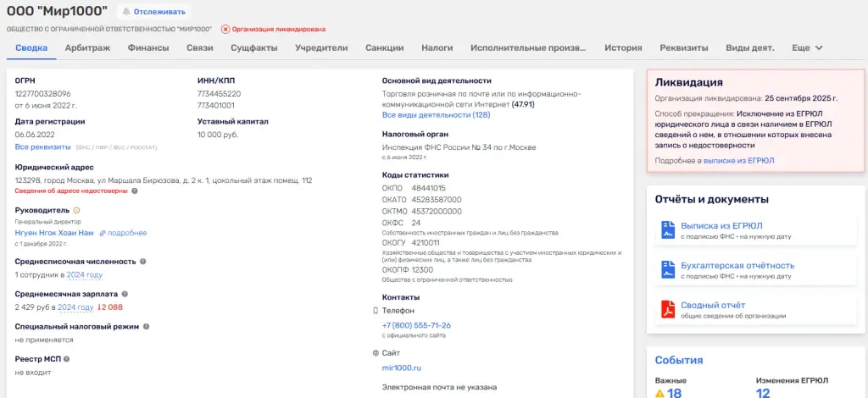Open the mir1000.ru website link
The image size is (868, 398).
click(402, 368)
